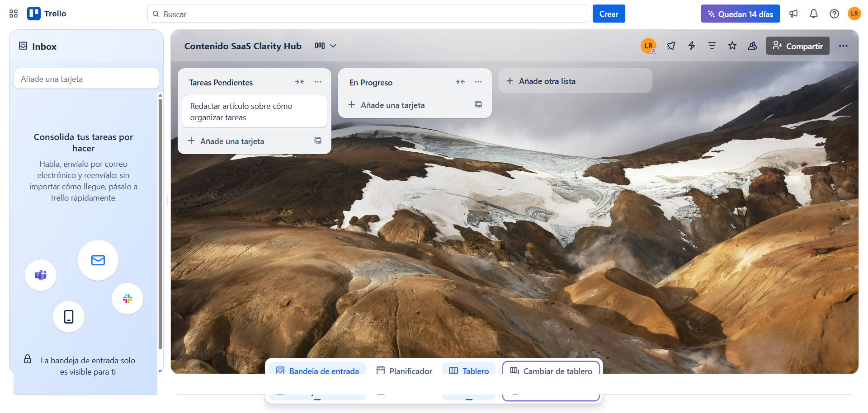Expand the board view switcher chevron
868x413 pixels.
pyautogui.click(x=333, y=46)
